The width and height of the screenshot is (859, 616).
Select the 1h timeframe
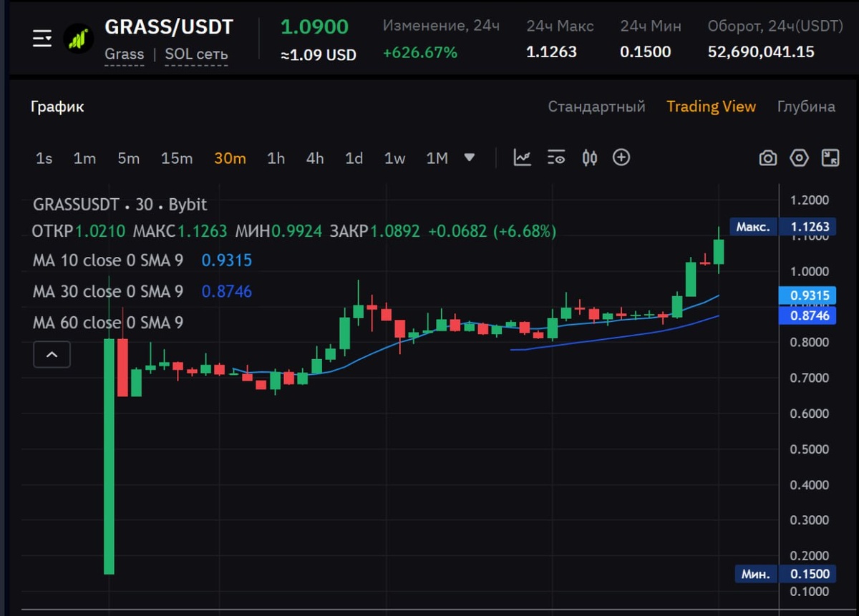276,158
